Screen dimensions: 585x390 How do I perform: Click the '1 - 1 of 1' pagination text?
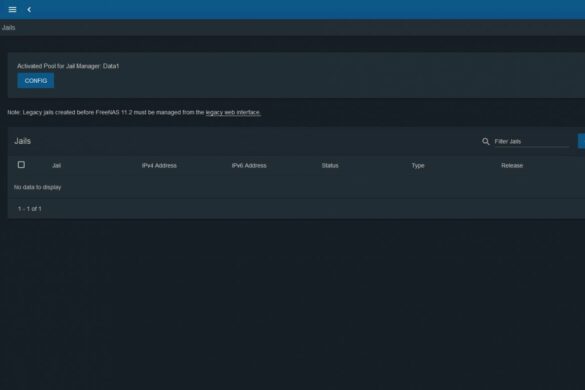[30, 209]
